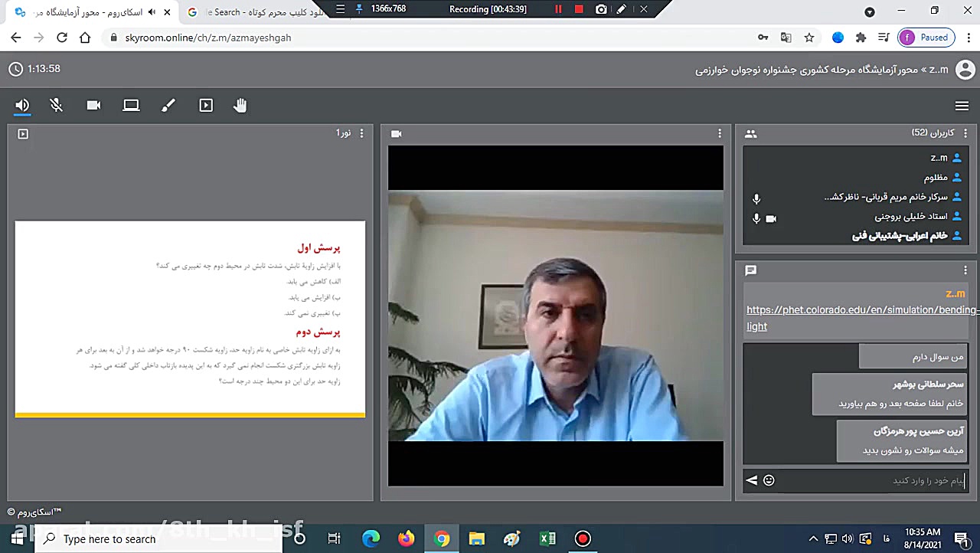Screen dimensions: 980x553
Task: Click the video playback icon in the toolbar
Action: tap(205, 105)
